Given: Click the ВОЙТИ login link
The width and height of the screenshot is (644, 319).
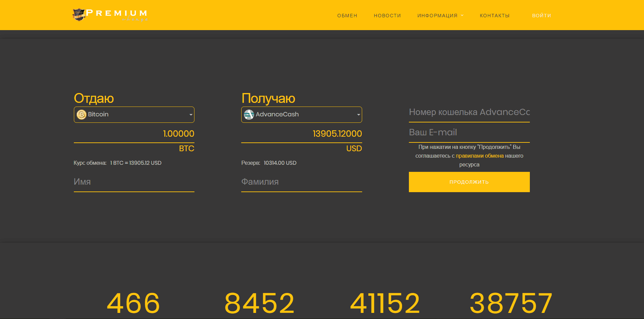Looking at the screenshot, I should click(x=541, y=16).
